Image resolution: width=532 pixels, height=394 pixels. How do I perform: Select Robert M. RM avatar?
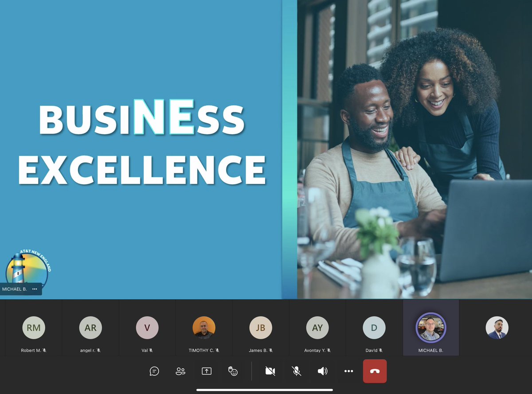coord(34,328)
